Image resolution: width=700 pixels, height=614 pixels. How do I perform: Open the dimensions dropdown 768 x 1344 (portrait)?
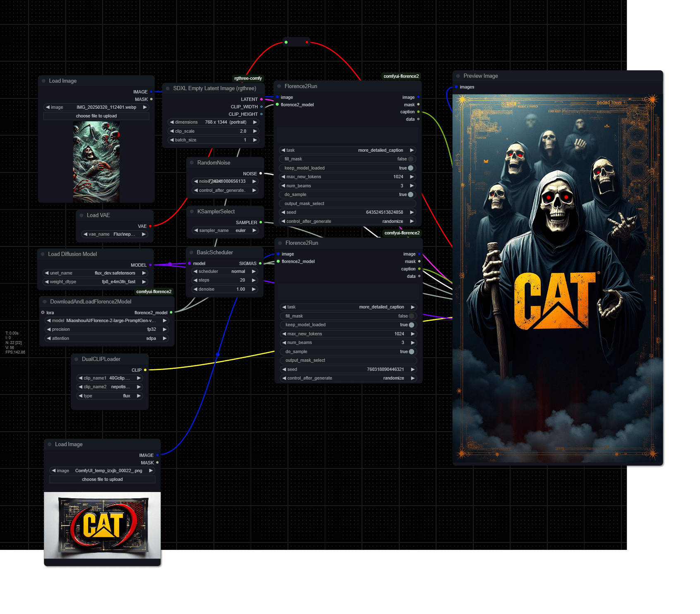(213, 122)
